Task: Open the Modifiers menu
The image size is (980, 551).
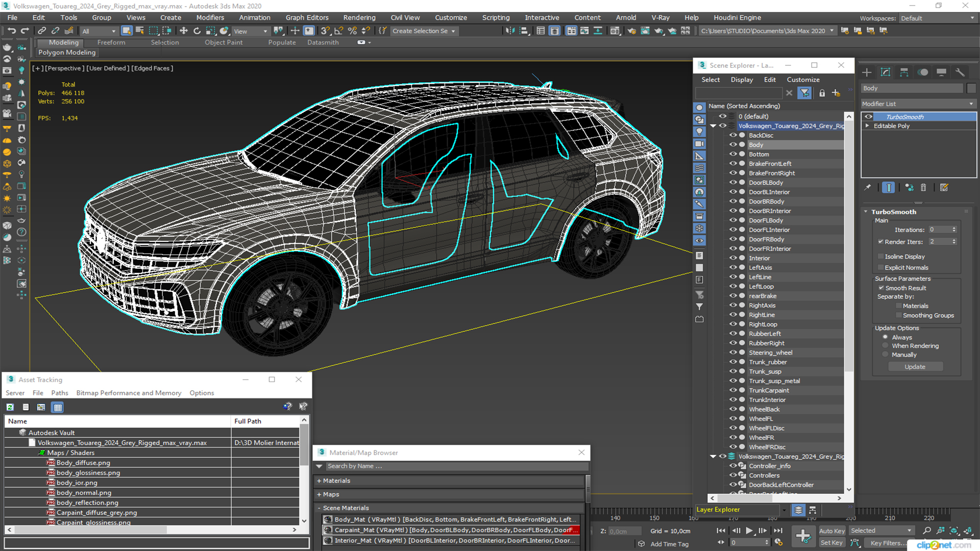Action: click(210, 17)
